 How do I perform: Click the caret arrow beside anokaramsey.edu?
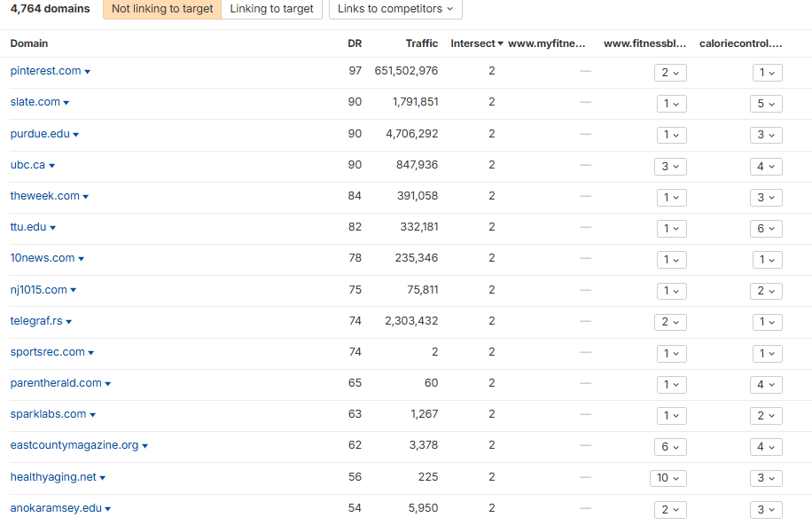click(108, 509)
